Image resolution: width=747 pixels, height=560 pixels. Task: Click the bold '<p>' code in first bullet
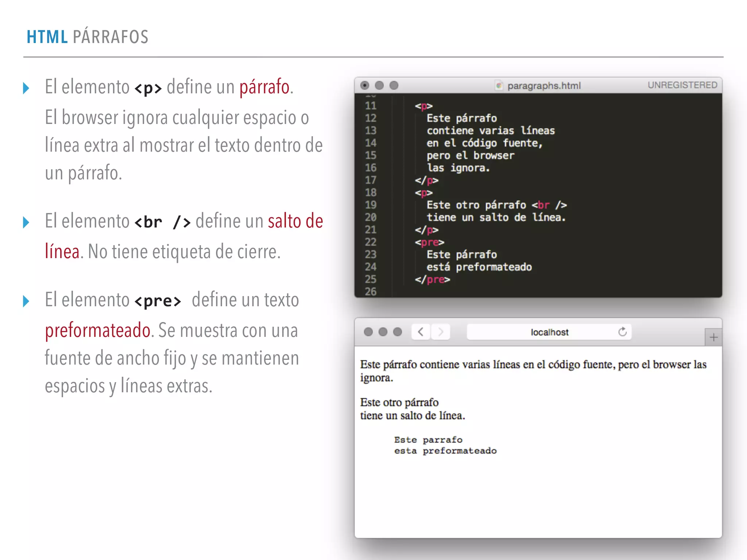[148, 88]
